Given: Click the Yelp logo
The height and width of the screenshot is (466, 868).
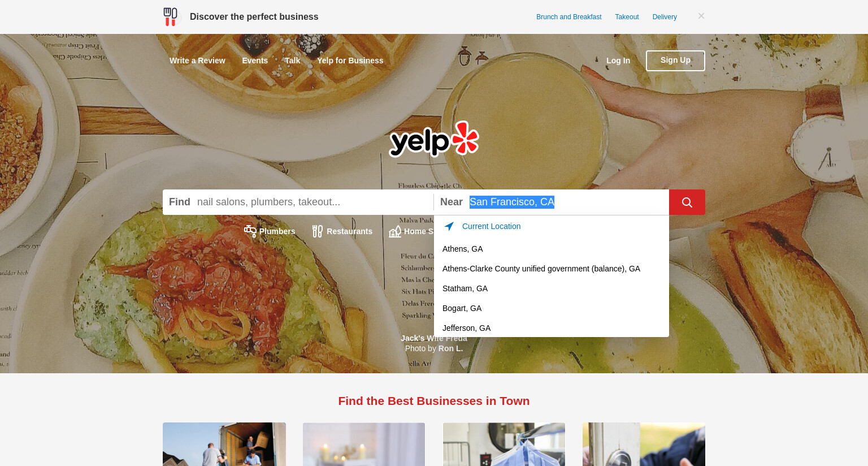Looking at the screenshot, I should click(434, 139).
